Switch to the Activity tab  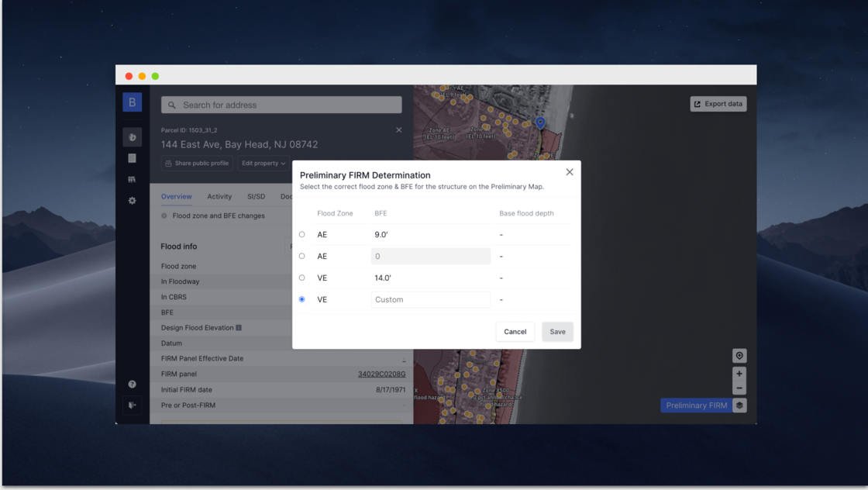(x=219, y=197)
